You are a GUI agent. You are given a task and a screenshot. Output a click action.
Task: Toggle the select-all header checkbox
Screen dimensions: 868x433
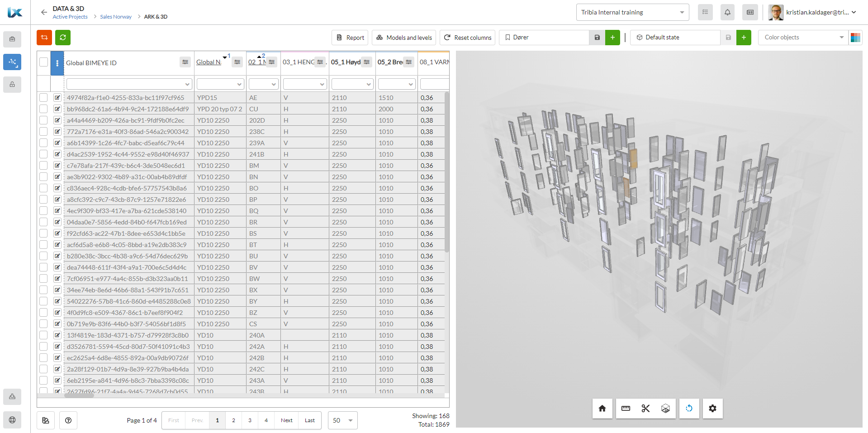tap(44, 62)
